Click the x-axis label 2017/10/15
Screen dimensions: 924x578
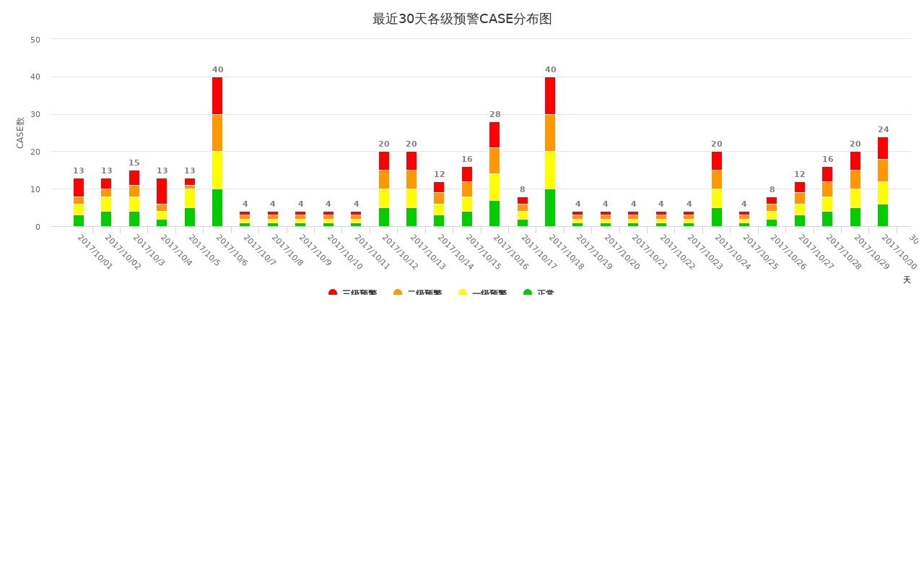click(483, 252)
